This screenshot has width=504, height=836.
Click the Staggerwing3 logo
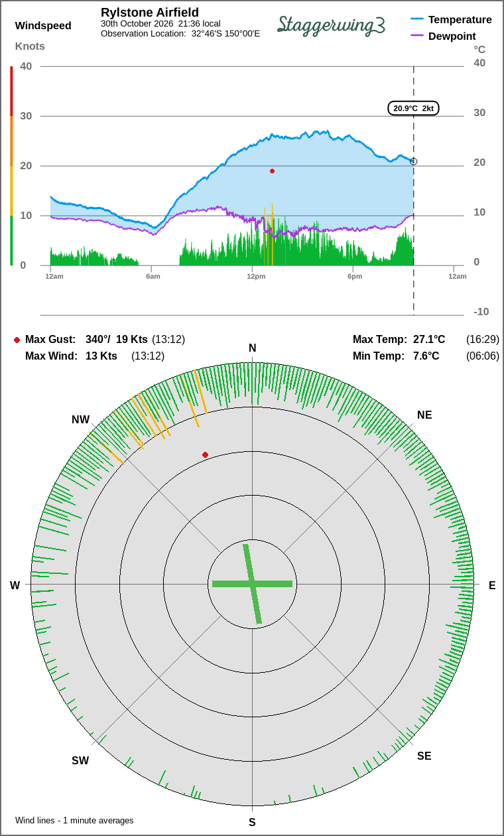pos(331,25)
